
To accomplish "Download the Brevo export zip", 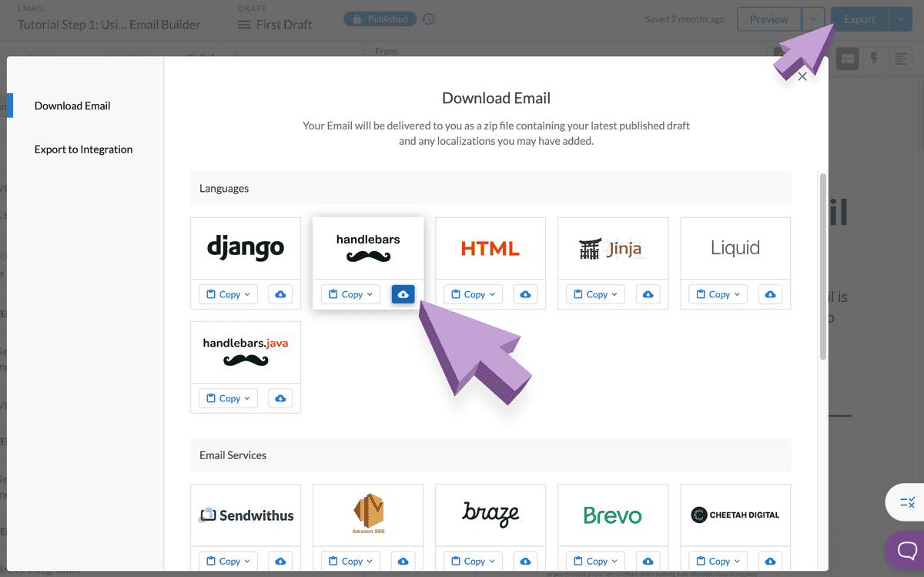I will (648, 561).
